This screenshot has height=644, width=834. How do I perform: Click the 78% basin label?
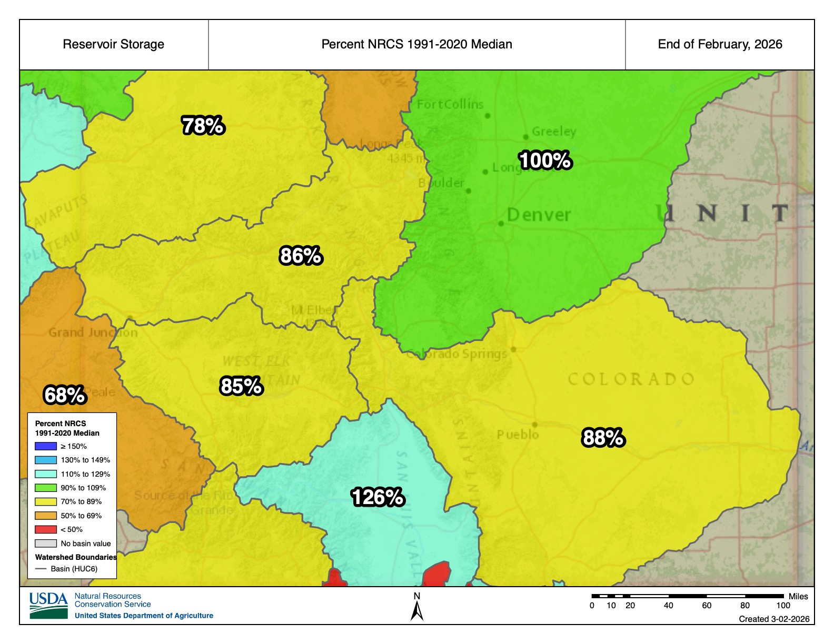203,126
